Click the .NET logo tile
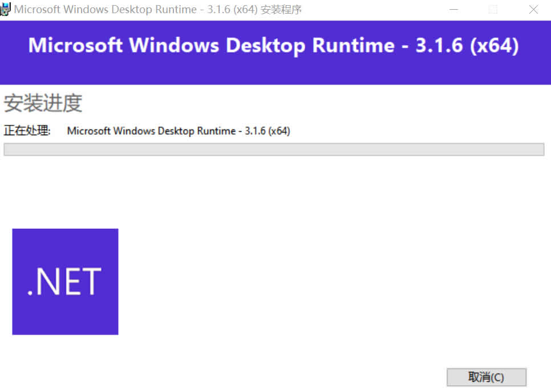Image resolution: width=551 pixels, height=392 pixels. (x=65, y=282)
